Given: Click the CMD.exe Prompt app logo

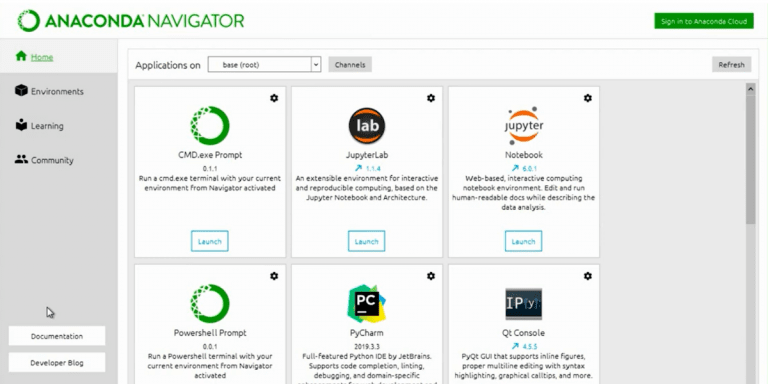Looking at the screenshot, I should (210, 125).
